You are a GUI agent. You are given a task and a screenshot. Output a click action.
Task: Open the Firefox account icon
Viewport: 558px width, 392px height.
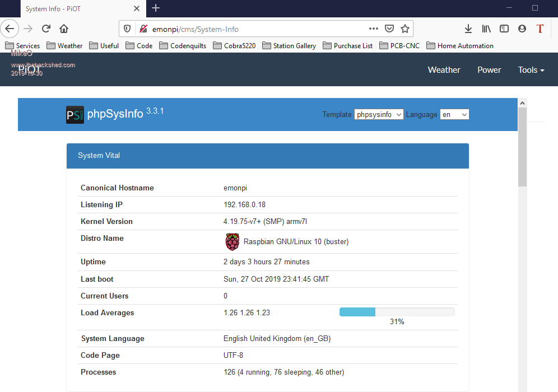[x=522, y=29]
